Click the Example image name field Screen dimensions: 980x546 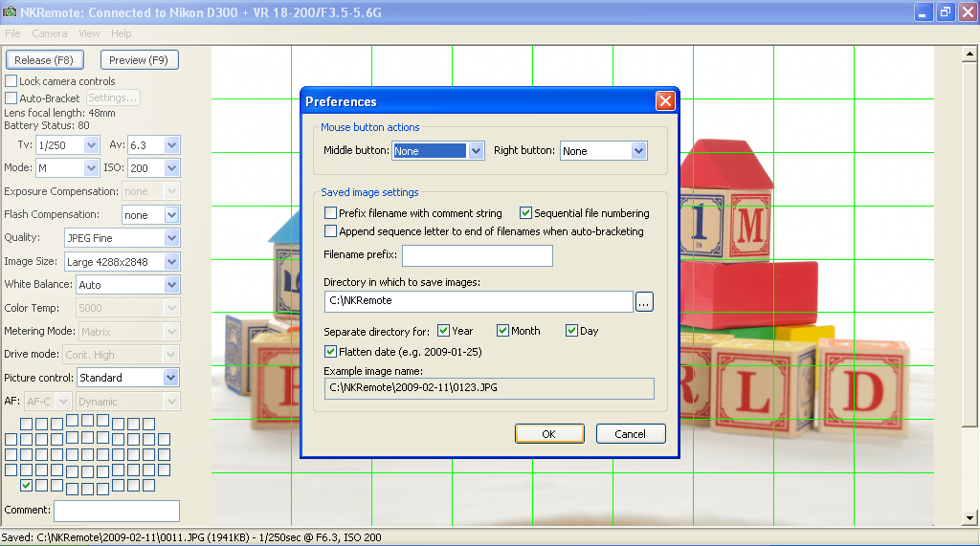pyautogui.click(x=489, y=388)
